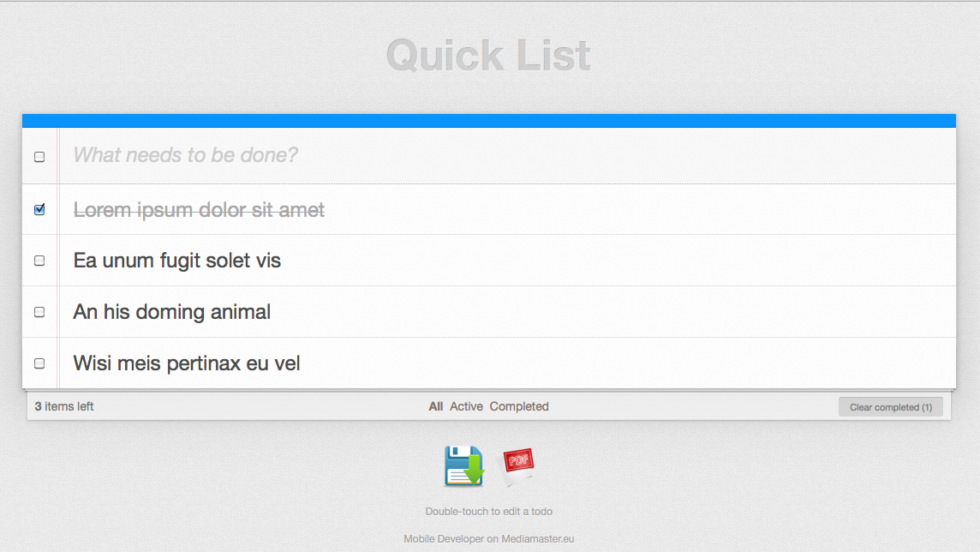Uncheck the 'Lorem ipsum dolor sit amet' checkbox

click(39, 209)
